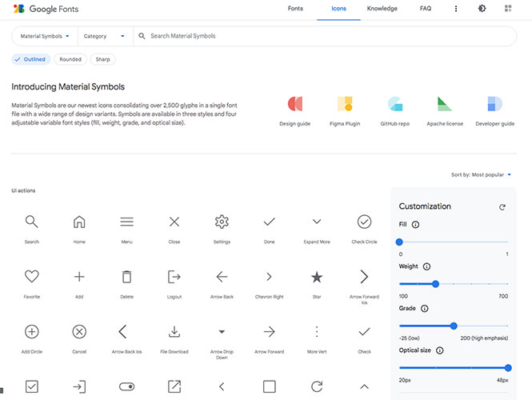
Task: Click the Search icon in UI actions grid
Action: [x=31, y=222]
